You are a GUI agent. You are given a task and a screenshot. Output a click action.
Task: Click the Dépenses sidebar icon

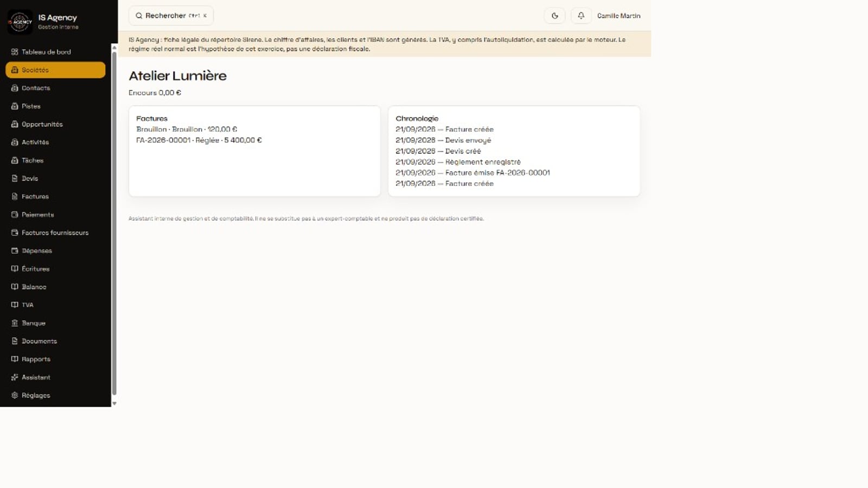click(x=15, y=251)
